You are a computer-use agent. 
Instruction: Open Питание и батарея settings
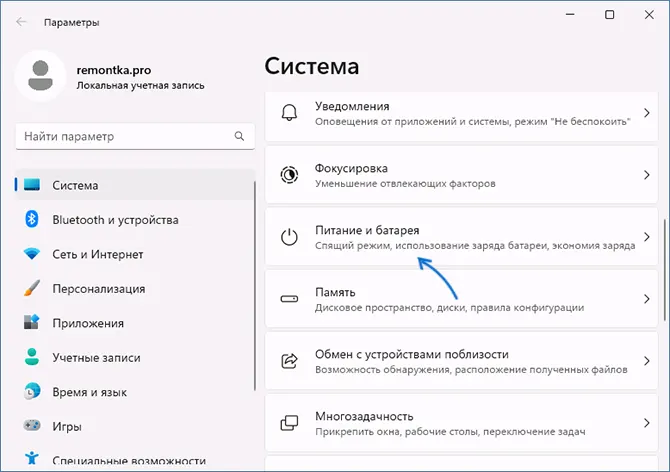461,237
